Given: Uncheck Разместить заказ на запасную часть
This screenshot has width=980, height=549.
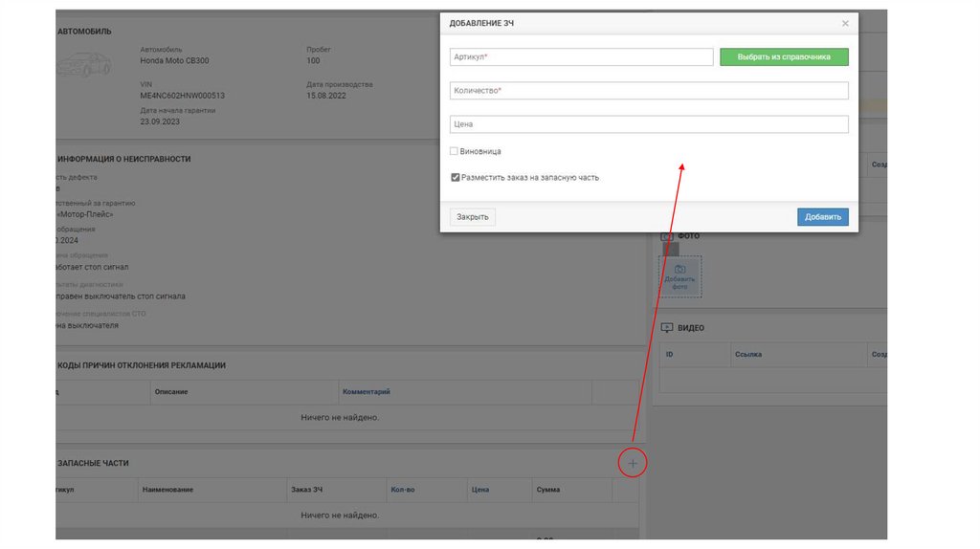Looking at the screenshot, I should pyautogui.click(x=455, y=177).
